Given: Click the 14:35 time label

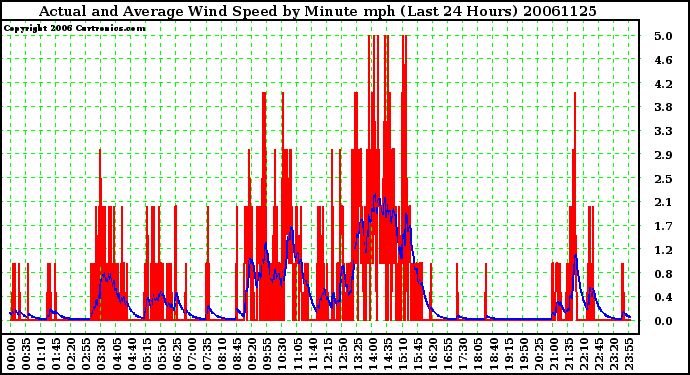Looking at the screenshot, I should tap(387, 354).
